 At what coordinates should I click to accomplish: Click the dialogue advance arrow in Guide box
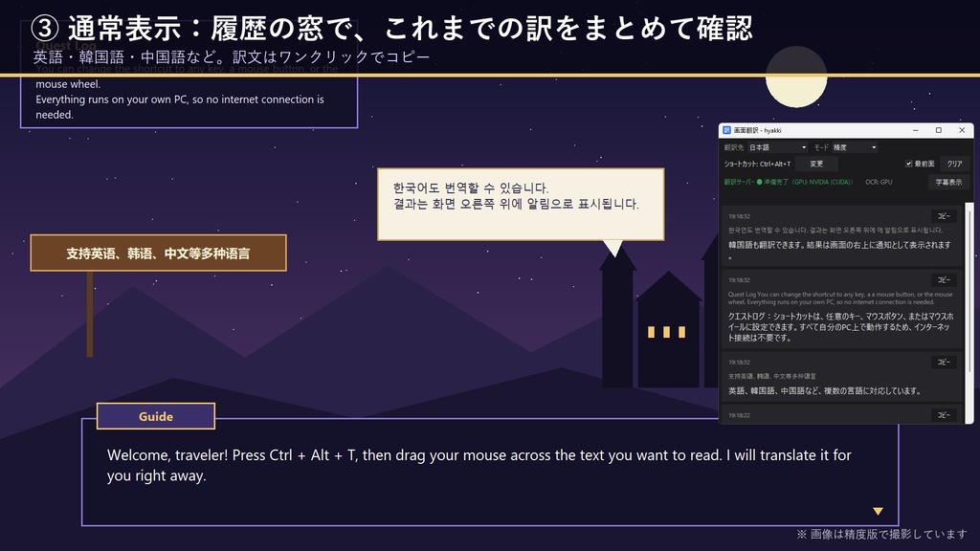point(879,511)
